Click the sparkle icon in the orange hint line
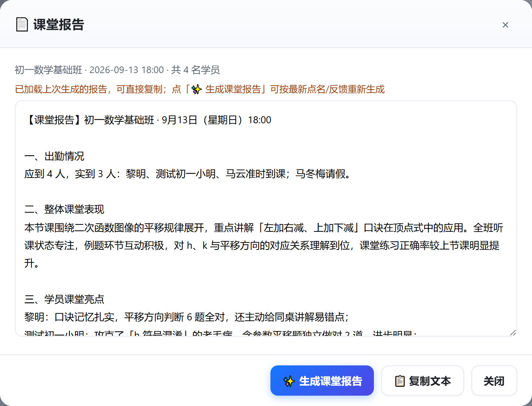This screenshot has width=532, height=406. coord(197,89)
